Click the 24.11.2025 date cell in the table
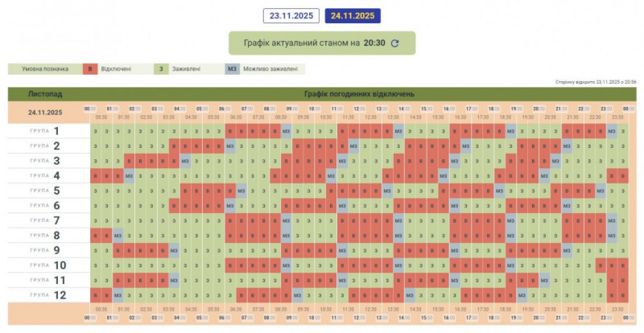 pyautogui.click(x=44, y=113)
